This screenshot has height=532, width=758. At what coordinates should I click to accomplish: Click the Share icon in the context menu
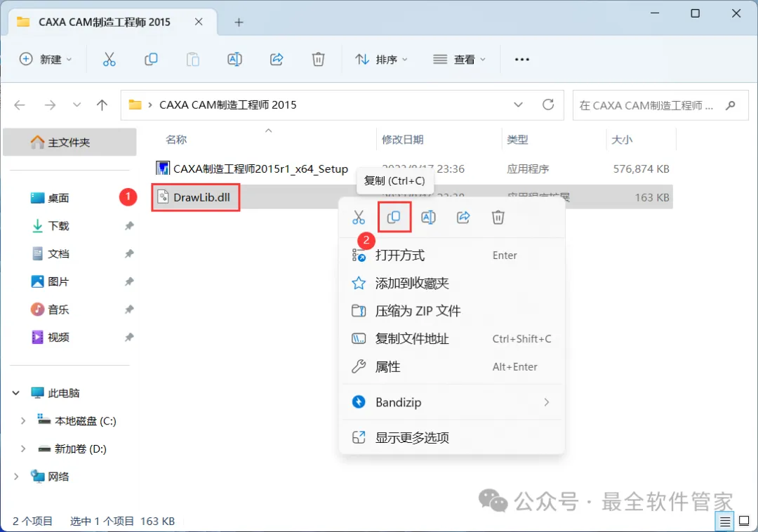tap(463, 218)
